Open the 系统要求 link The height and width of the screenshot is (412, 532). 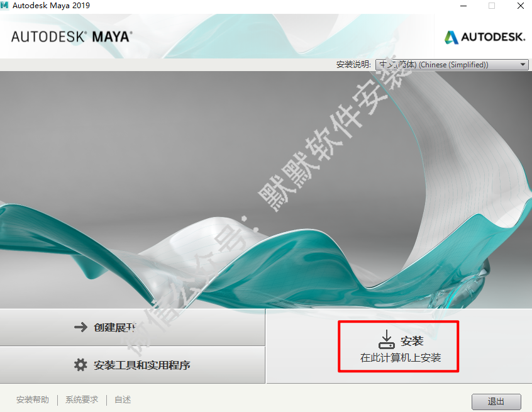tap(82, 400)
